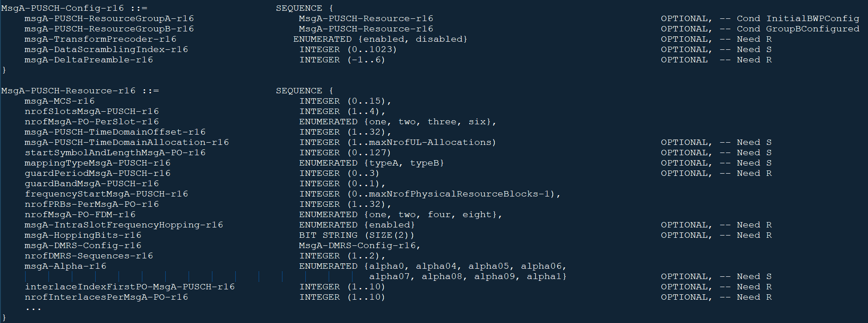
Task: Click the guardBandMsgA-PUSCH-r16 field name
Action: [92, 183]
